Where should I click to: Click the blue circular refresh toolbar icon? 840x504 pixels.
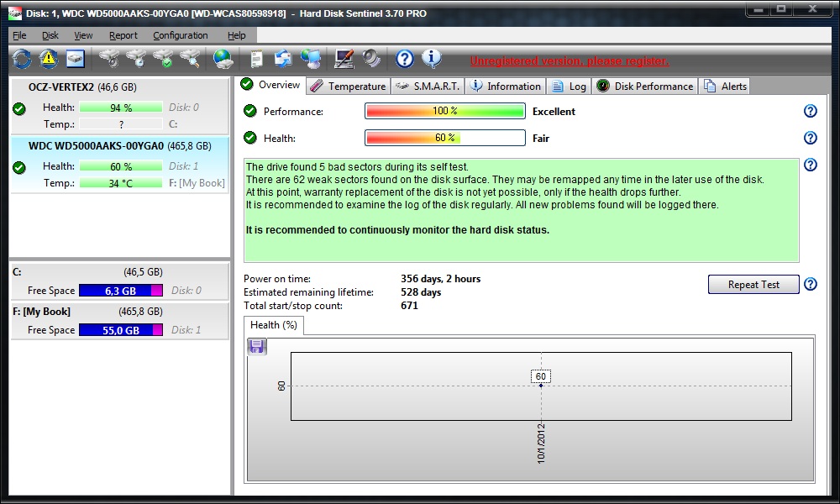tap(22, 59)
